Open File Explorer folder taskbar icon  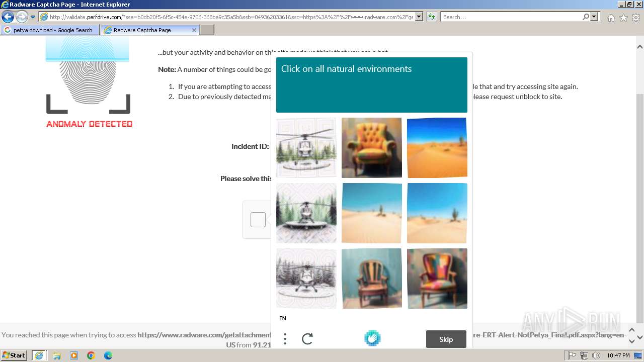tap(57, 355)
